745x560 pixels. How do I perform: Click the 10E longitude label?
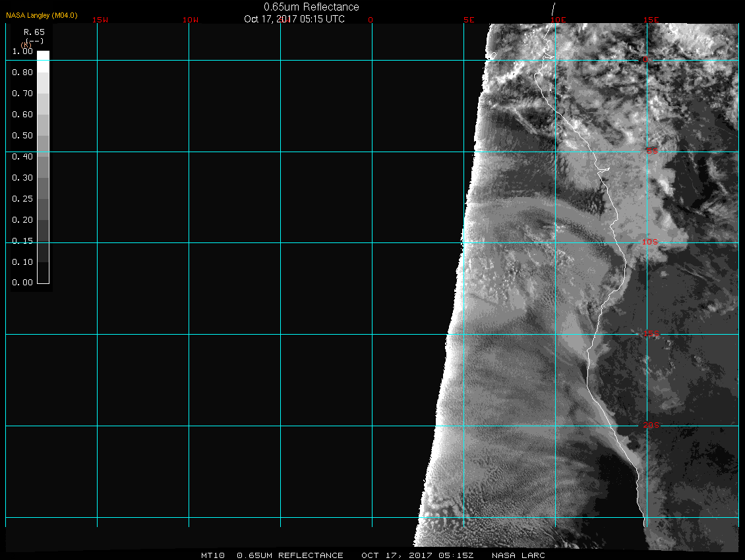pyautogui.click(x=558, y=20)
